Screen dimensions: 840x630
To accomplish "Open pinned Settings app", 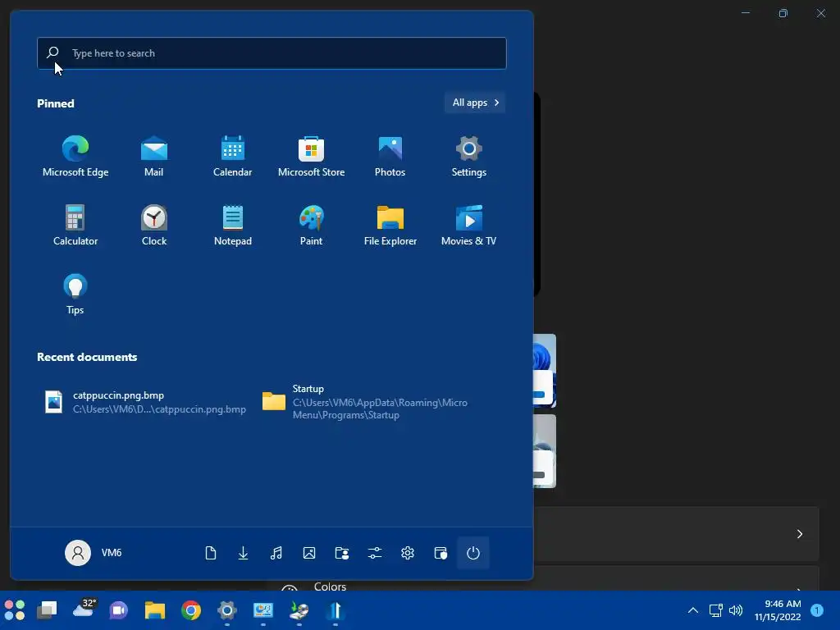I will click(468, 156).
